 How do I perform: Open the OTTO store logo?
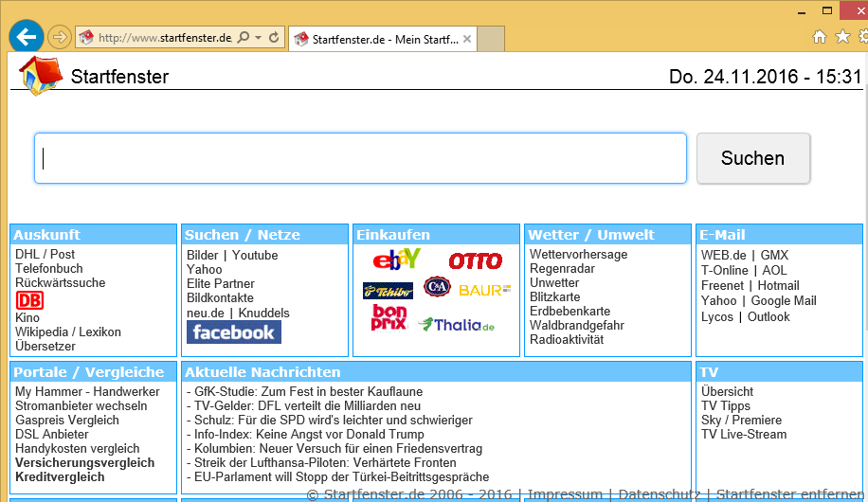475,260
